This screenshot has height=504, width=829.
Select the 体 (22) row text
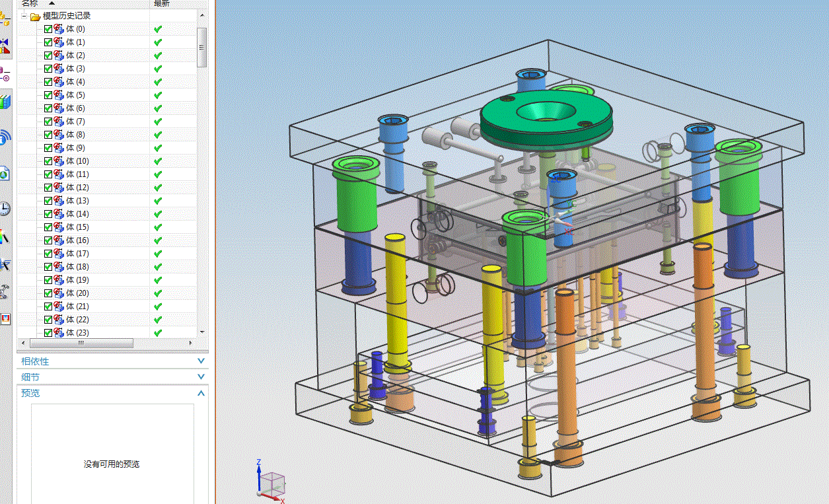(77, 320)
